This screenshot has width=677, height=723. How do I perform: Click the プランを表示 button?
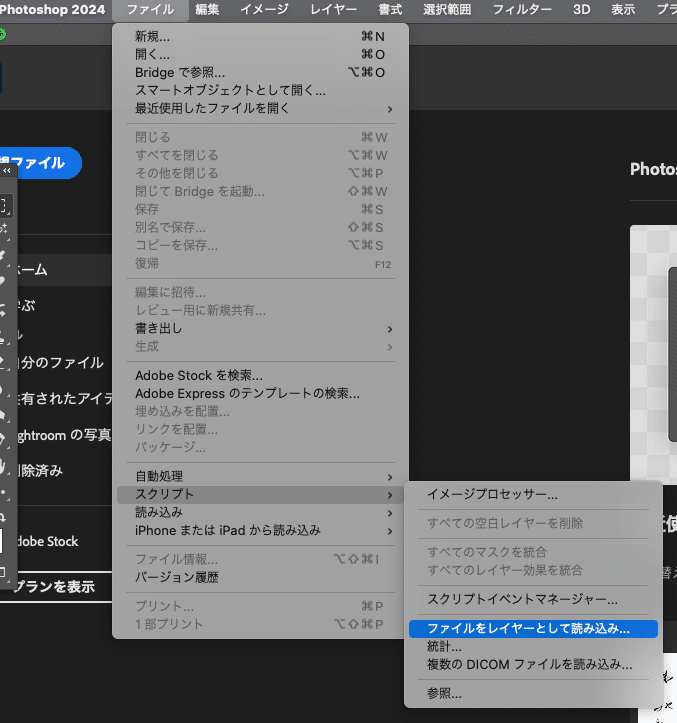coord(55,587)
